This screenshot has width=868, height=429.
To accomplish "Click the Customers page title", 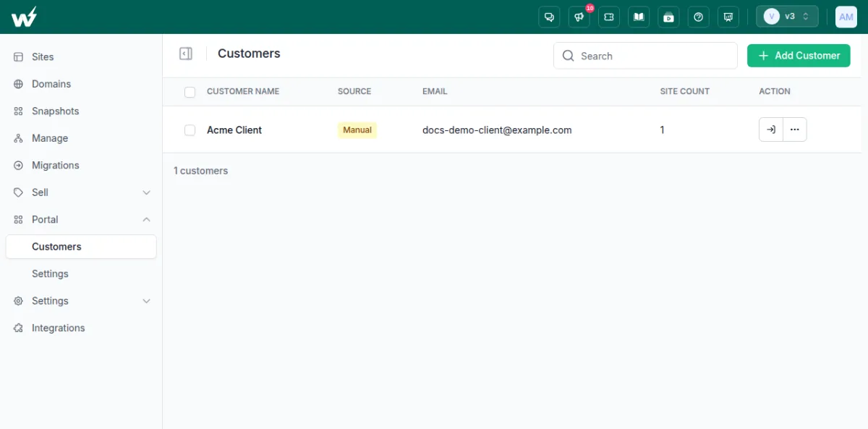I will click(x=249, y=54).
